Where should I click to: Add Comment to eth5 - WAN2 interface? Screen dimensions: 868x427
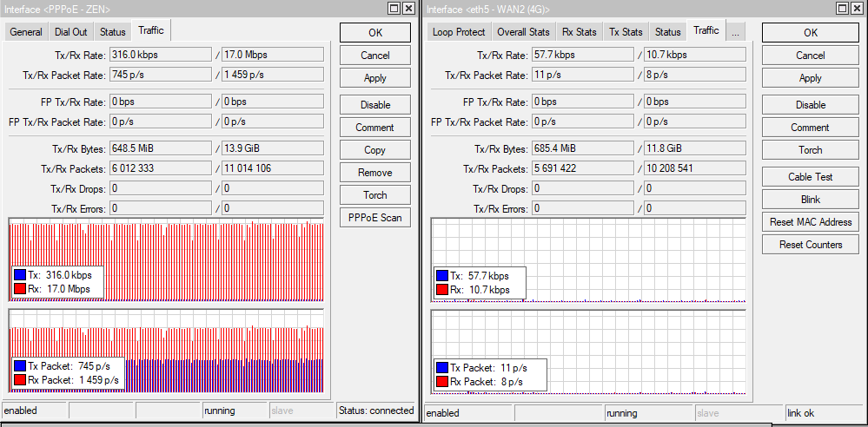click(811, 128)
